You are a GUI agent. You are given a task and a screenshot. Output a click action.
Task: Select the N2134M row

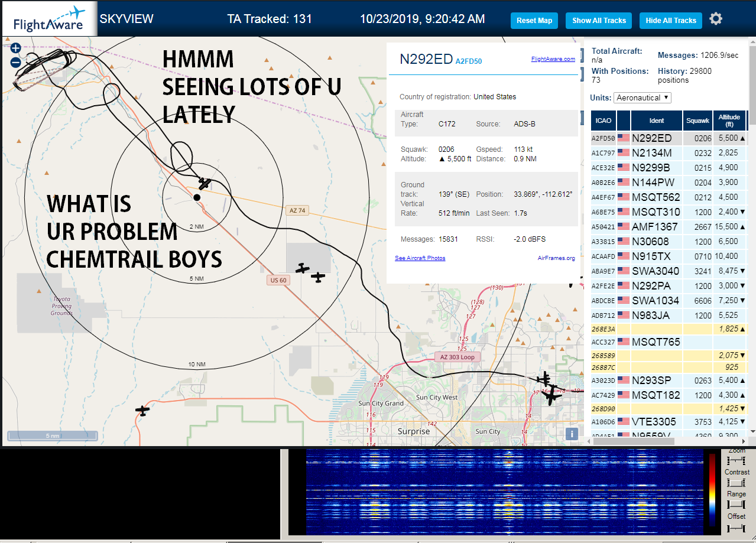(x=669, y=153)
